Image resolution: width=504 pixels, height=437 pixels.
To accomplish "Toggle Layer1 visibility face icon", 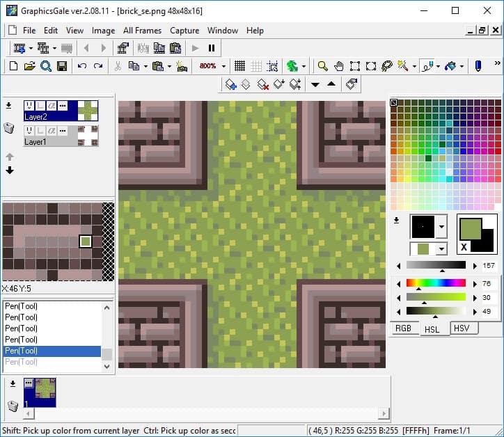I will (29, 130).
